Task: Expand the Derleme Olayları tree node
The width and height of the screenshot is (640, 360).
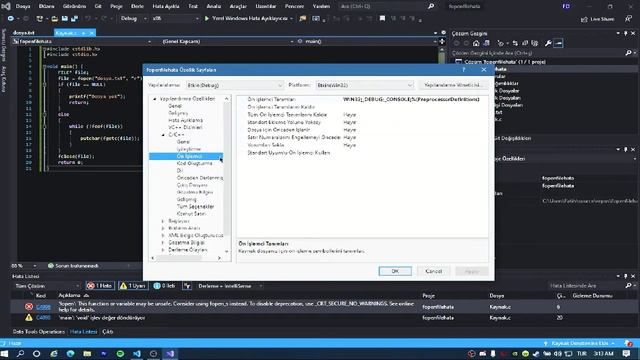Action: pos(163,250)
